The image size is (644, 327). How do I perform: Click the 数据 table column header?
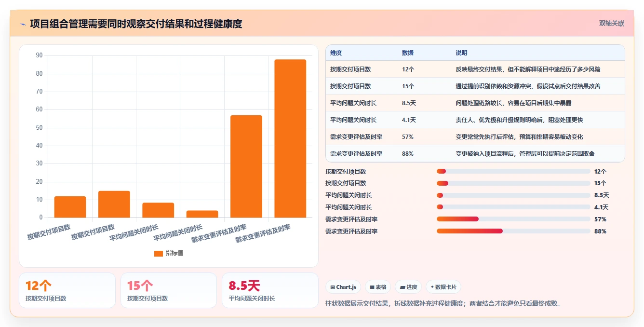click(408, 53)
